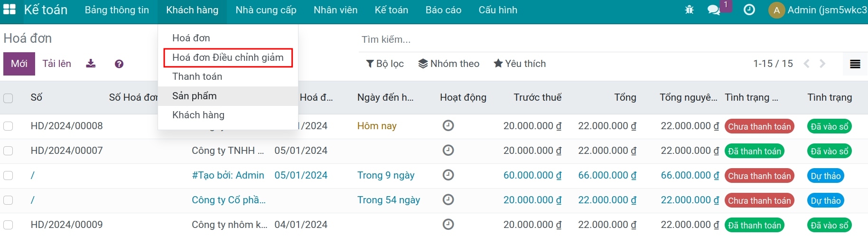Screen dimensions: 868x237
Task: Click activity clock for HD/2024/00007
Action: pyautogui.click(x=448, y=150)
